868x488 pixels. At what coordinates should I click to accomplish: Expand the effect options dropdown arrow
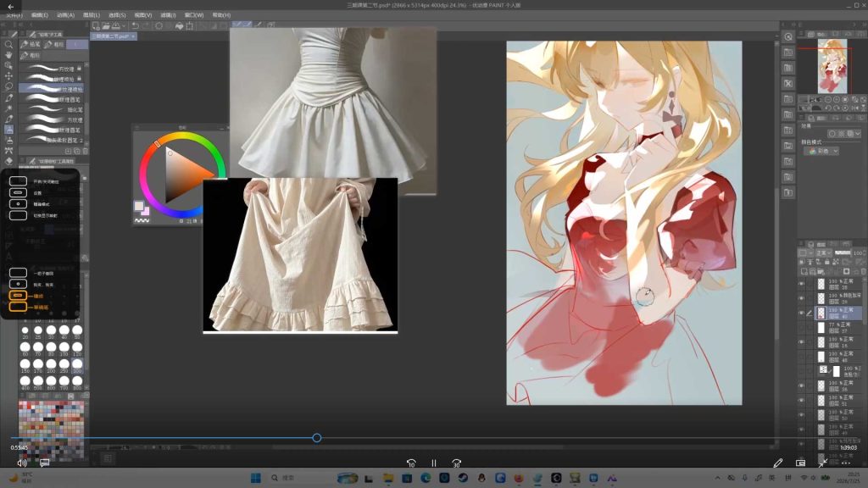pos(857,134)
